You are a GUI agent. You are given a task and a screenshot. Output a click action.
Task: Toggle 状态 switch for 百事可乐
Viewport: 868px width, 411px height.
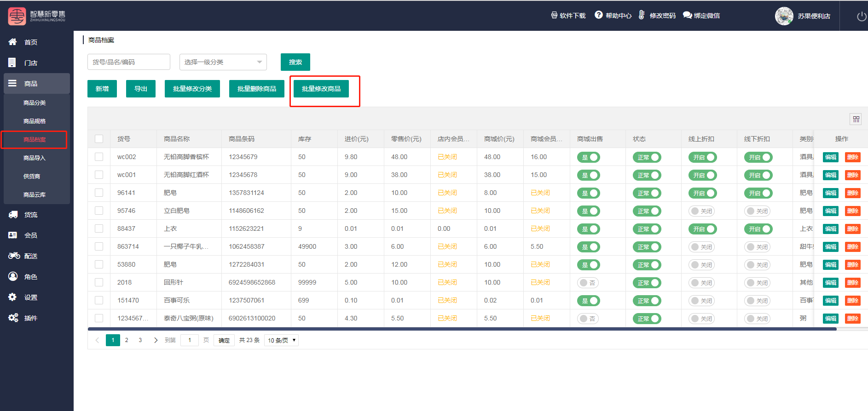[x=647, y=301]
